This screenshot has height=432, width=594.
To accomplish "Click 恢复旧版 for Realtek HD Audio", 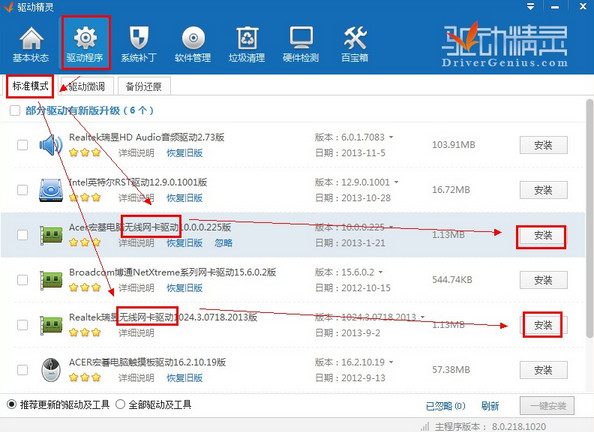I will [184, 153].
